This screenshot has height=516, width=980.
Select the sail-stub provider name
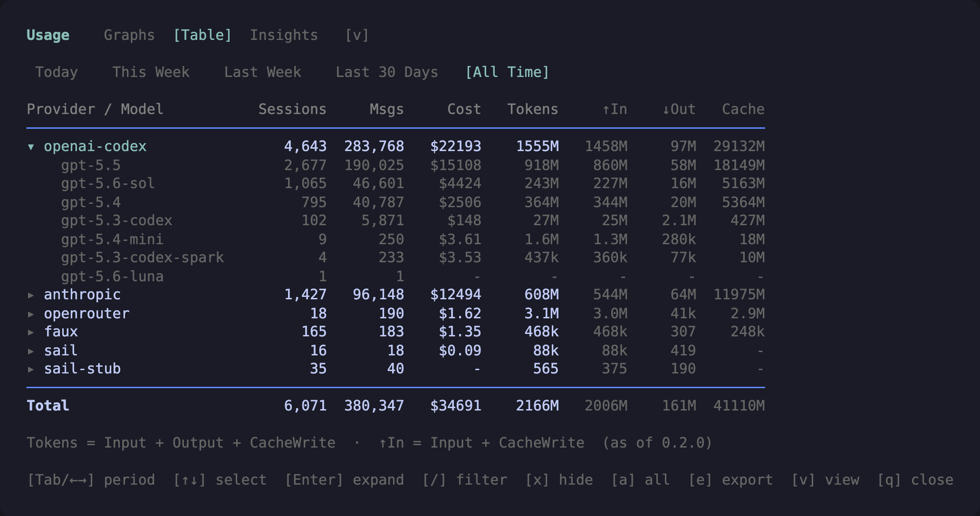click(82, 369)
